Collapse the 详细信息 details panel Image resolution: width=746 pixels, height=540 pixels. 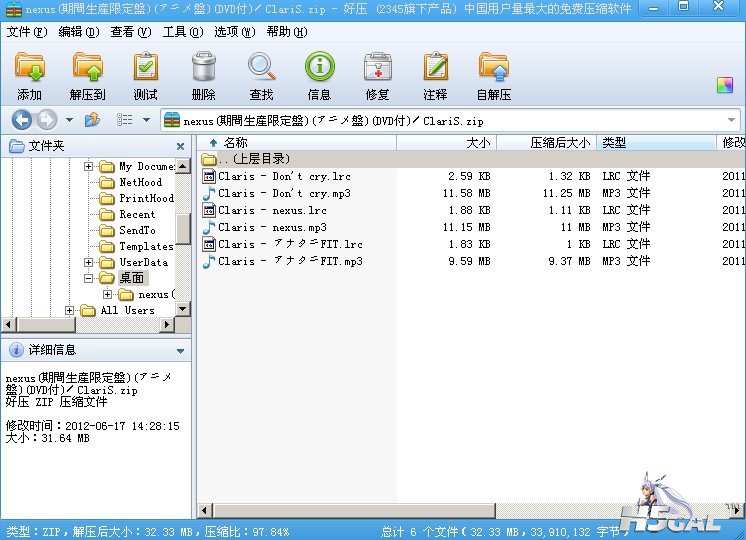180,351
